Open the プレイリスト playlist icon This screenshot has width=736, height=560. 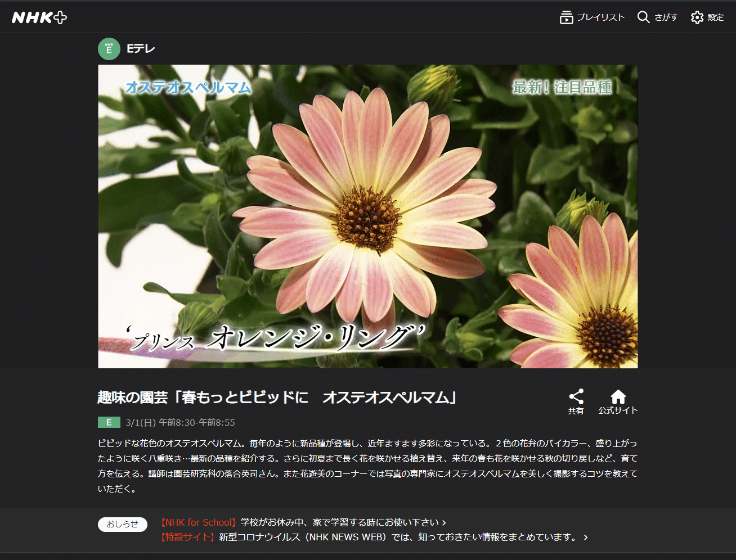click(566, 17)
